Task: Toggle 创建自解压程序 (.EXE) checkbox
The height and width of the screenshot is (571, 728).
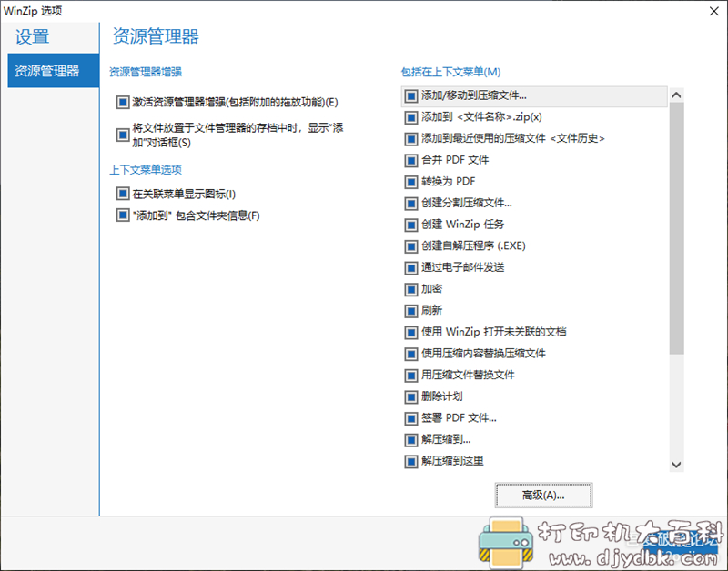Action: 411,246
